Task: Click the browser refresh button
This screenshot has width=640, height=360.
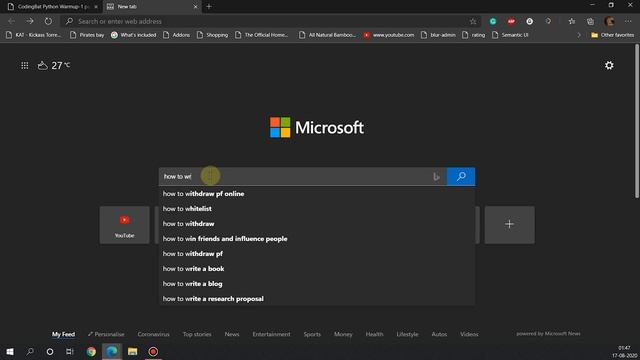Action: (48, 21)
